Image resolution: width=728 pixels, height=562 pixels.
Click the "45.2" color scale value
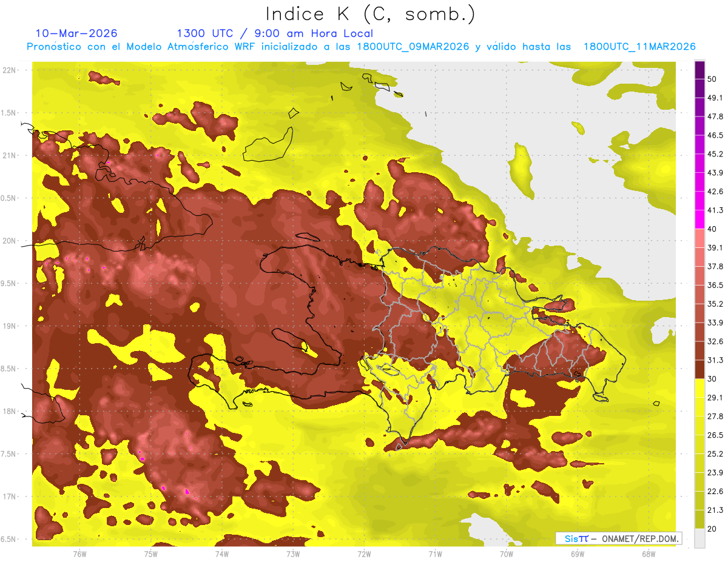[x=715, y=154]
